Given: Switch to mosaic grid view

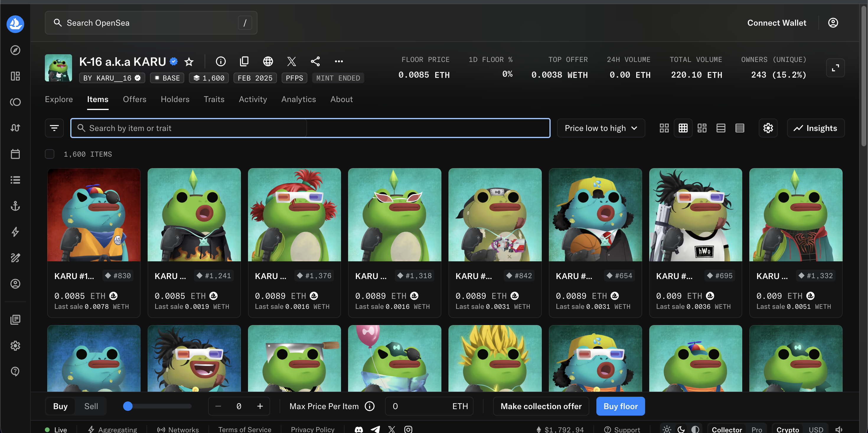Looking at the screenshot, I should [x=702, y=128].
